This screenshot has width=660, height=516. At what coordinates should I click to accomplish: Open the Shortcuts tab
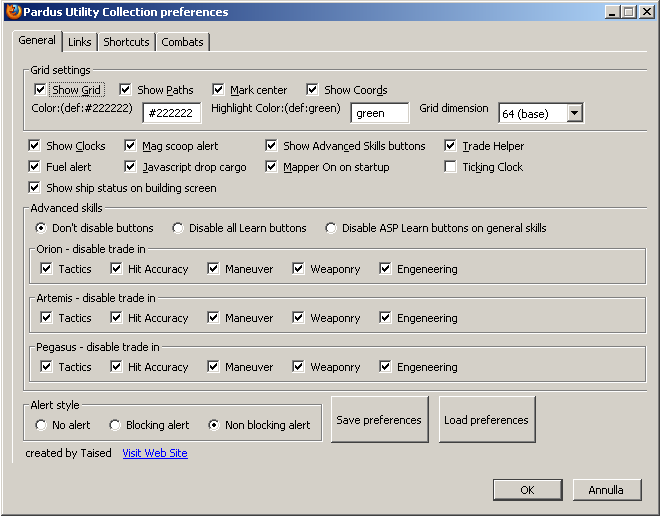tap(126, 42)
